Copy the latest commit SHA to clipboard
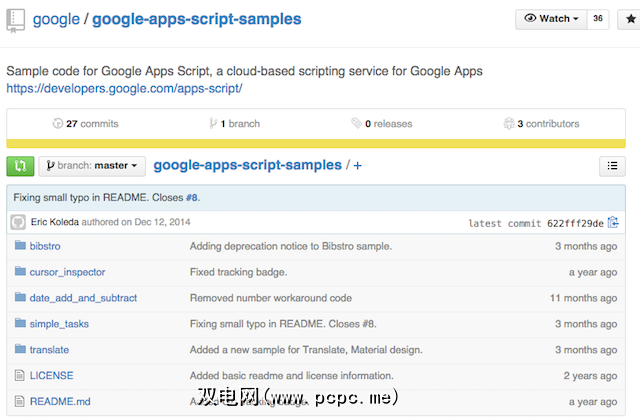640x420 pixels. 613,222
